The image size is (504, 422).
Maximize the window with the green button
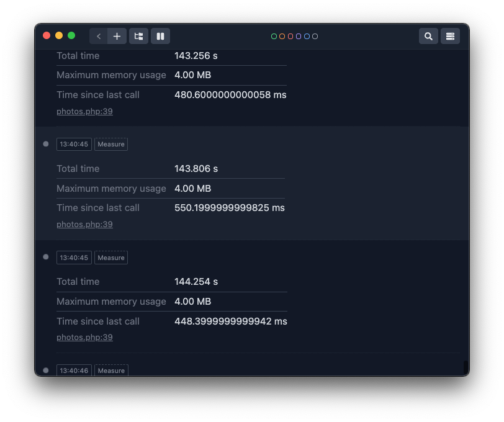[71, 35]
